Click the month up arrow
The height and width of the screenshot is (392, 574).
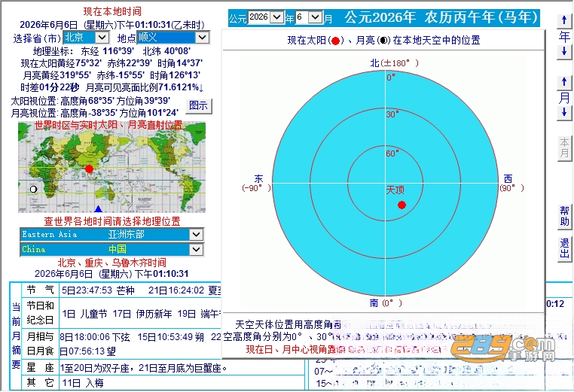pyautogui.click(x=564, y=81)
